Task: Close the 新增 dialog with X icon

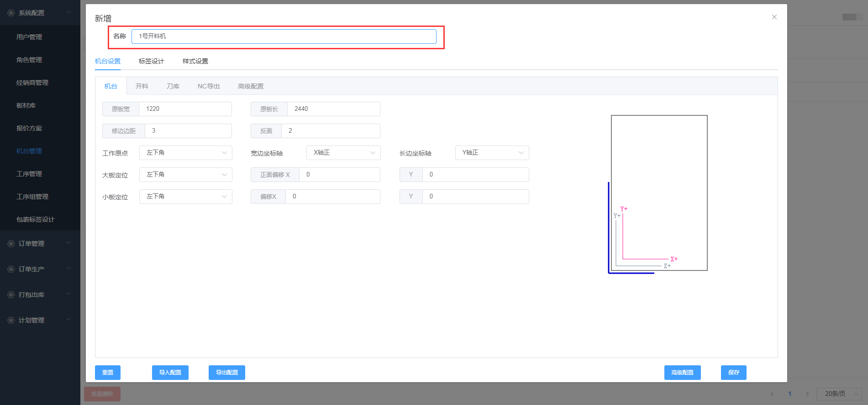Action: 774,17
